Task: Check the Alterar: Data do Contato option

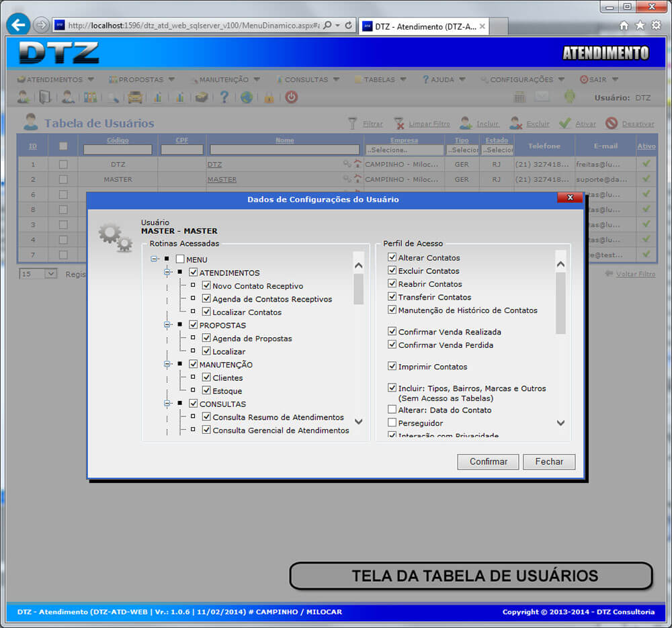Action: tap(392, 410)
